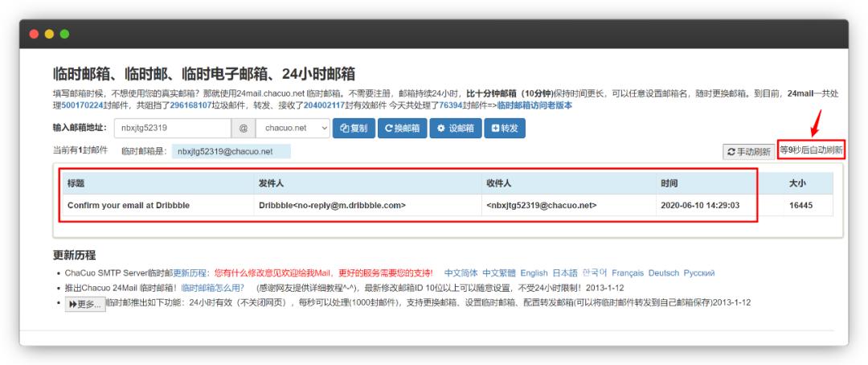
Task: Click the 换邮箱 change mailbox button
Action: (x=403, y=128)
